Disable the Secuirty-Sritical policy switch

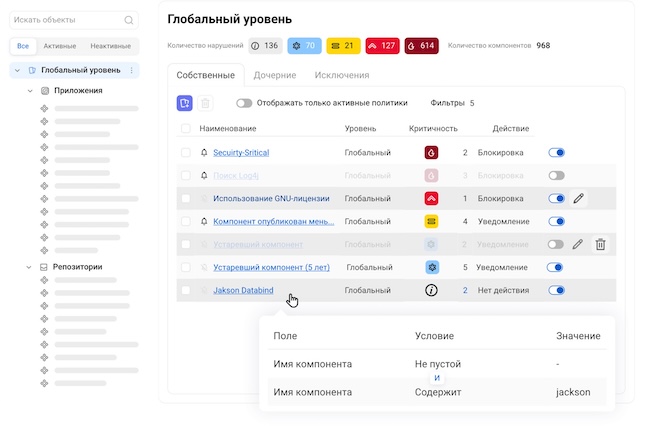pyautogui.click(x=556, y=152)
